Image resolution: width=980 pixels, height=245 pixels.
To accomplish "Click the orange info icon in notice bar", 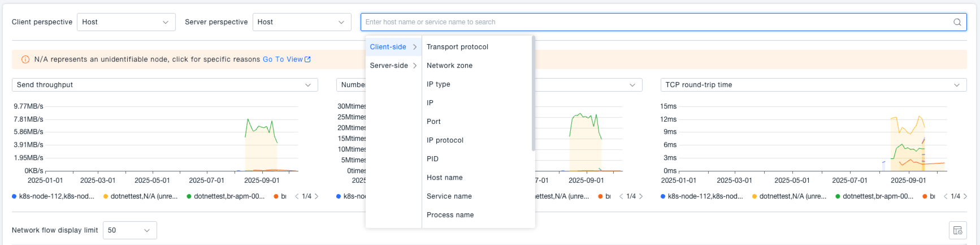I will (25, 59).
